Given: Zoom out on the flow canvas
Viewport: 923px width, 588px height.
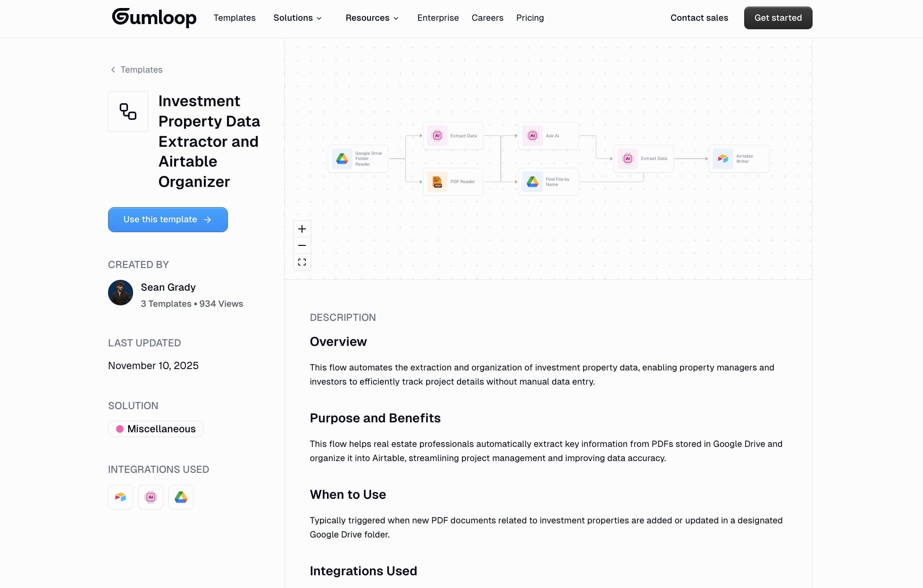Looking at the screenshot, I should tap(302, 245).
